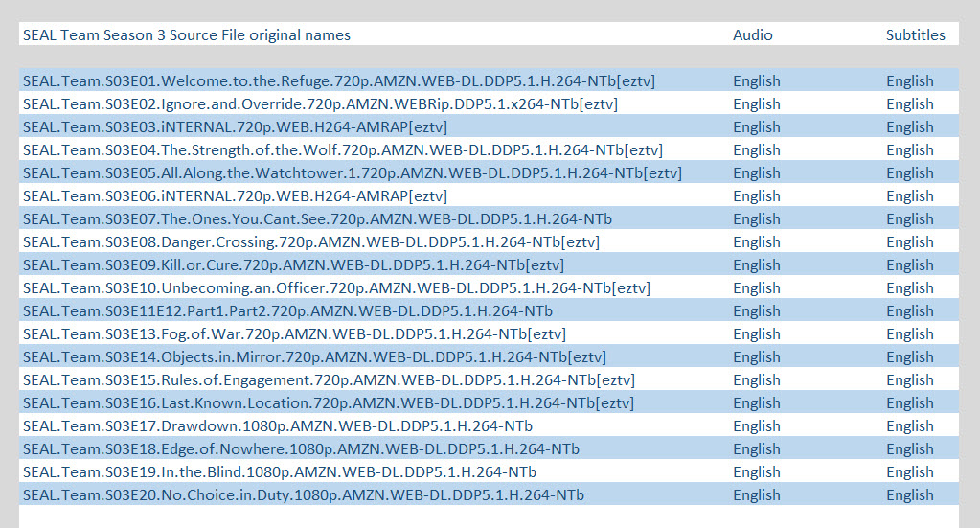
Task: Select the S03E01 Welcome.to.the.Refuge file name
Action: pos(339,81)
